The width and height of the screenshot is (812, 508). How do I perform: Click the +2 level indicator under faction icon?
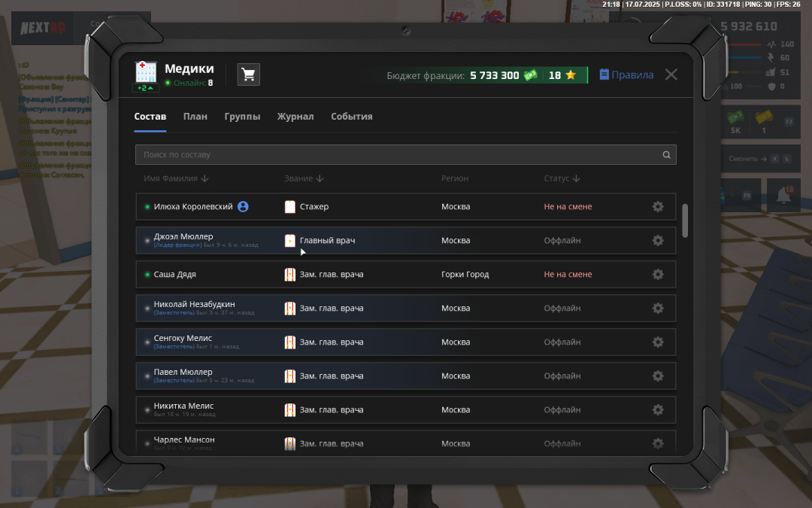pos(146,88)
